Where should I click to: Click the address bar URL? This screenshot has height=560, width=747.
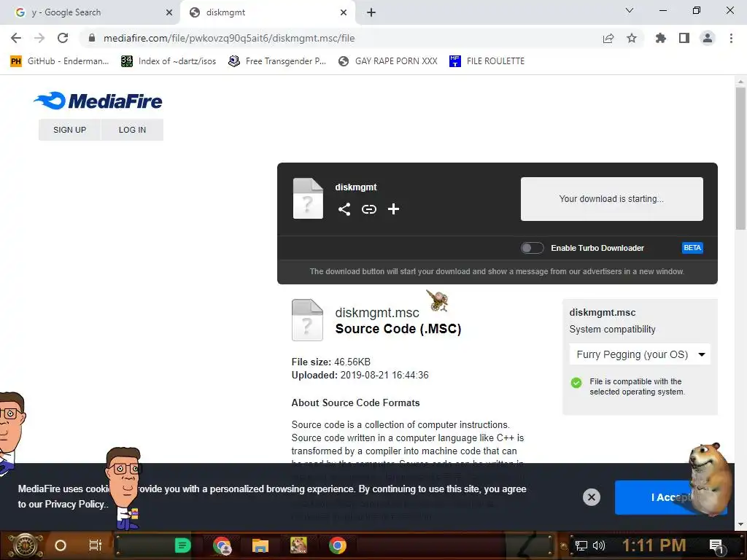click(229, 38)
